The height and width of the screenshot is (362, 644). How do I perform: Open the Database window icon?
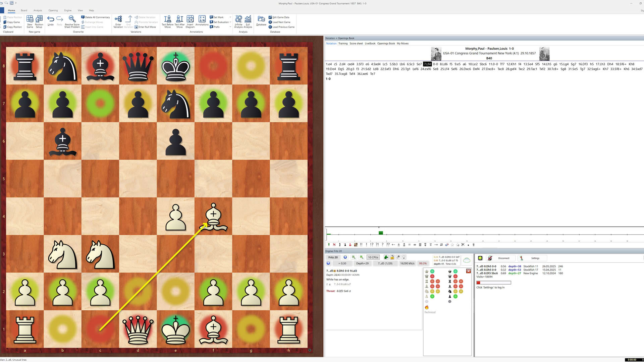click(261, 21)
